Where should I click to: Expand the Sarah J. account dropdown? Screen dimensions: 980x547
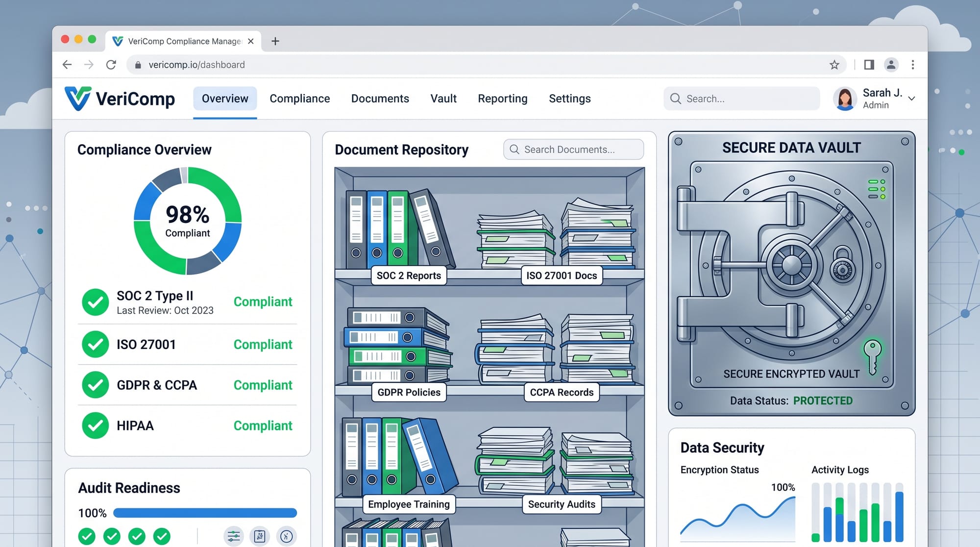coord(911,99)
